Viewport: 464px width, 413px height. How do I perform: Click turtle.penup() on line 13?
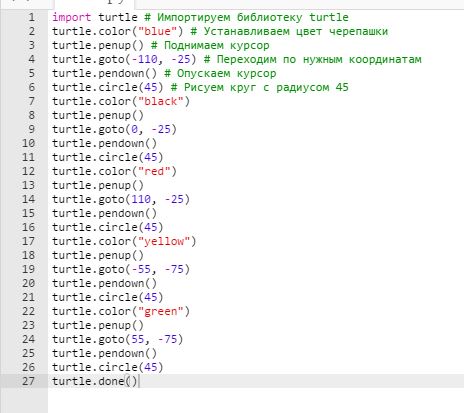pyautogui.click(x=98, y=185)
